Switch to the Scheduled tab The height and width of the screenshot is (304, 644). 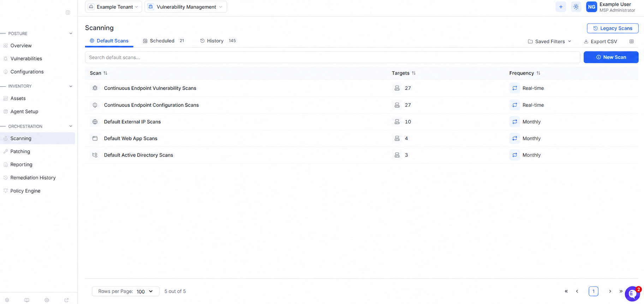click(163, 41)
